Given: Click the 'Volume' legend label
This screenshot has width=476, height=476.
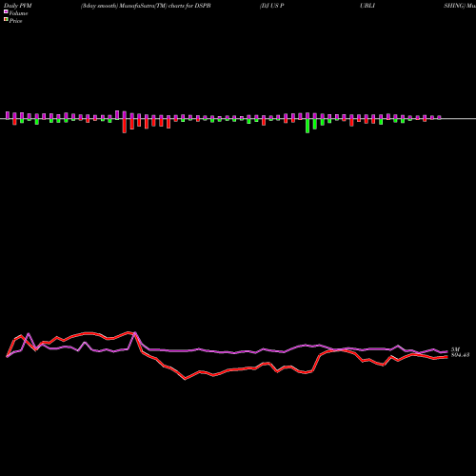Looking at the screenshot, I should tap(18, 13).
